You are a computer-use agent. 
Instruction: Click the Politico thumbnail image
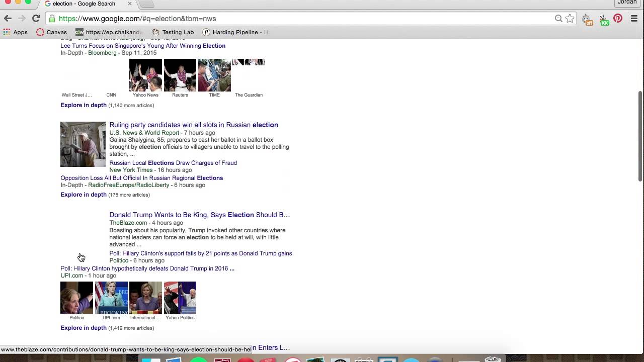pyautogui.click(x=76, y=298)
